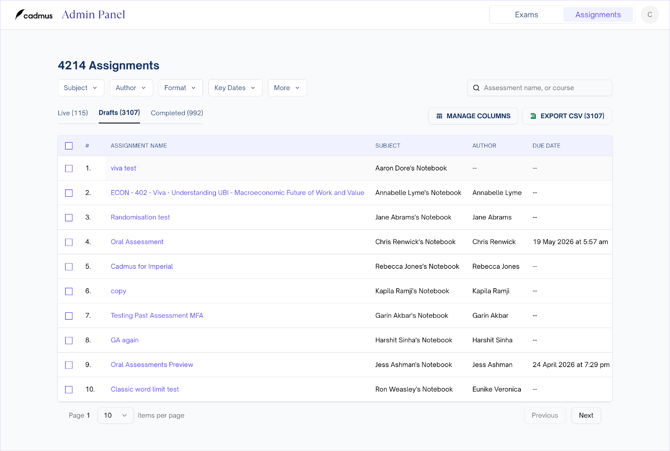Open the Author filter dropdown
670x451 pixels.
tap(131, 88)
